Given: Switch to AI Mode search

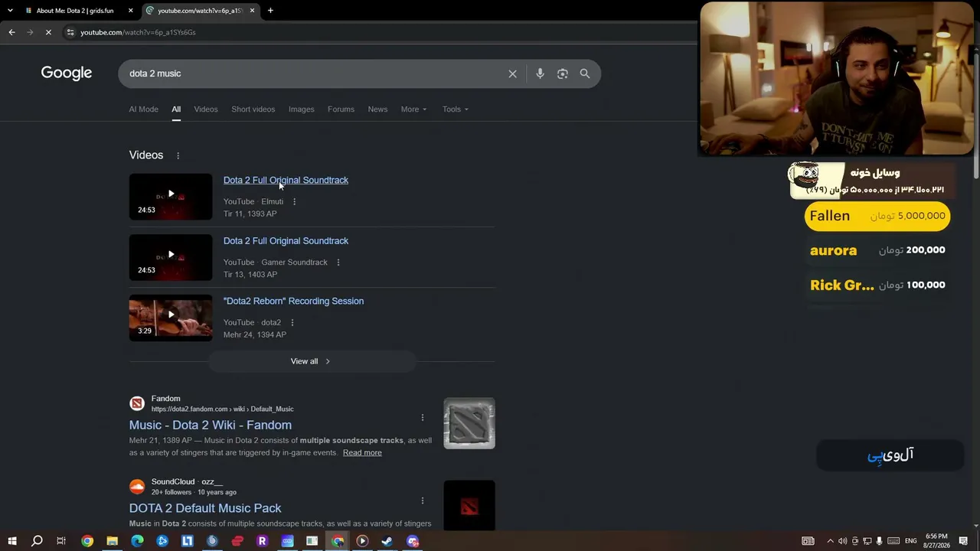Looking at the screenshot, I should [143, 109].
